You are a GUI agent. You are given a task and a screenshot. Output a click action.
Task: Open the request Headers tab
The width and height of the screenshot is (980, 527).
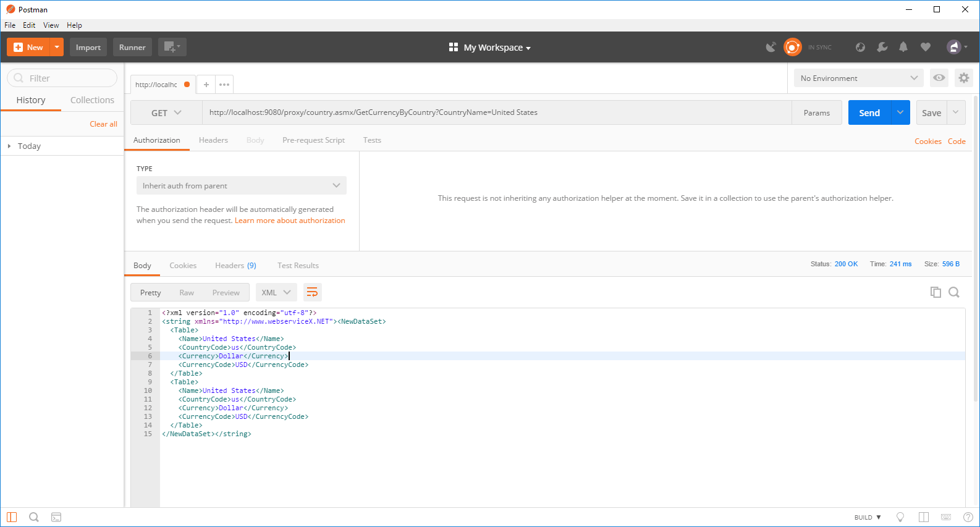[x=213, y=140]
